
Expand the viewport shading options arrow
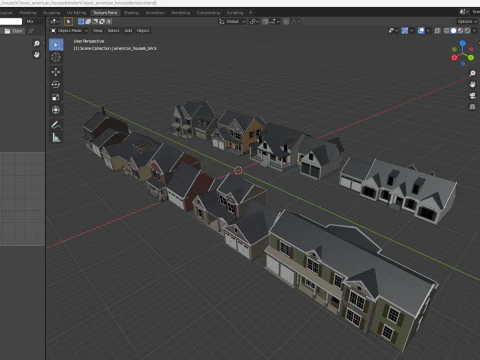(x=475, y=31)
